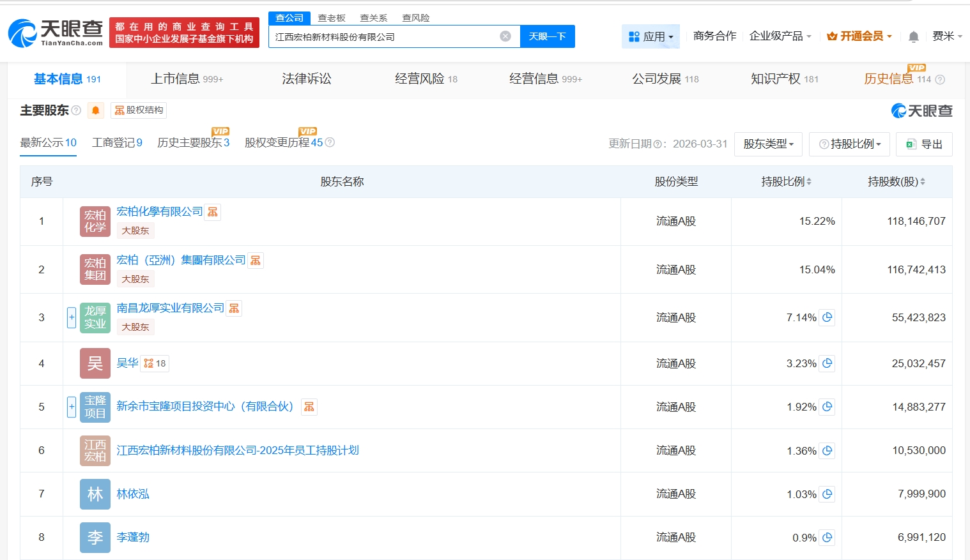Click the 天眼一下 search button
The image size is (970, 560).
tap(548, 36)
